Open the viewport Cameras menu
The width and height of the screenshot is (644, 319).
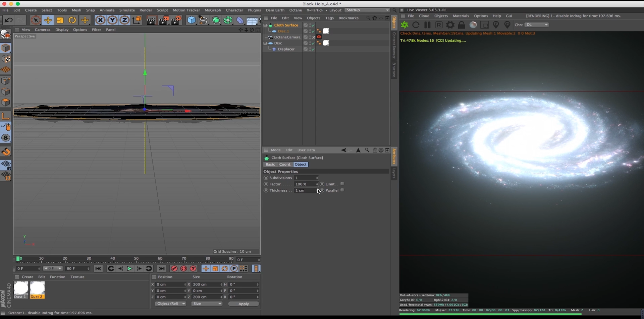[x=43, y=30]
